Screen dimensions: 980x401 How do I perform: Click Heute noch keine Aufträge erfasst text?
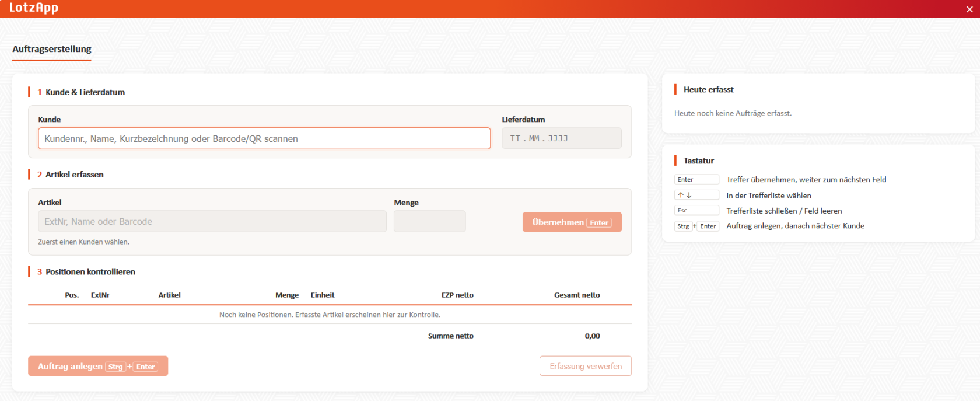coord(733,113)
